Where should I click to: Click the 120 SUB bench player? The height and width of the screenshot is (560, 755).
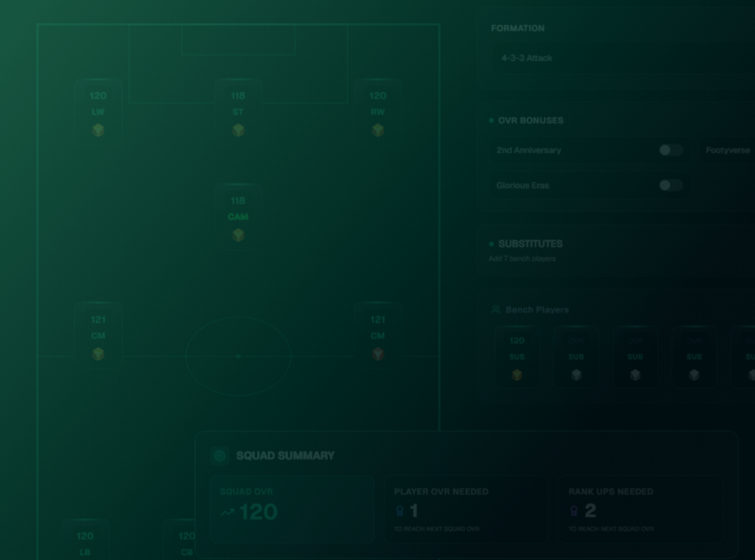coord(517,357)
